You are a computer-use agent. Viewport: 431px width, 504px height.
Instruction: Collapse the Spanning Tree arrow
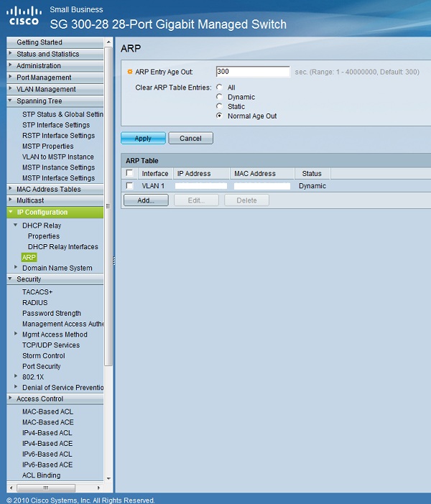pos(10,101)
